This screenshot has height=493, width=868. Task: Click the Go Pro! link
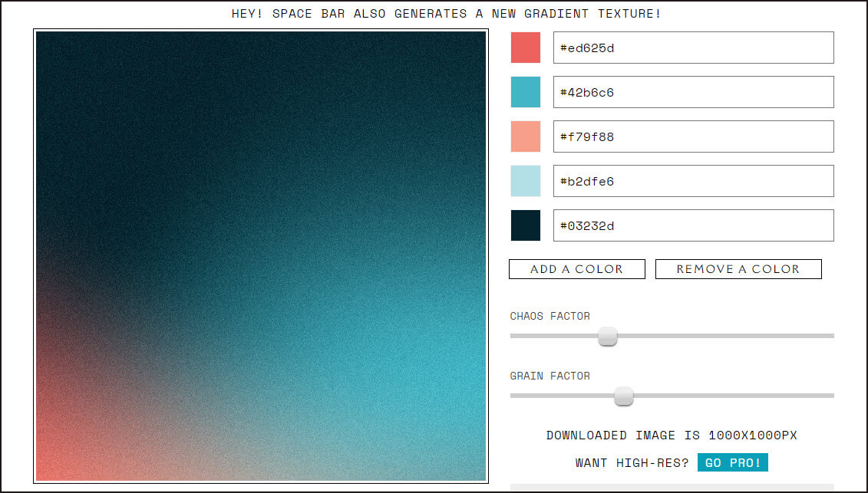coord(732,462)
